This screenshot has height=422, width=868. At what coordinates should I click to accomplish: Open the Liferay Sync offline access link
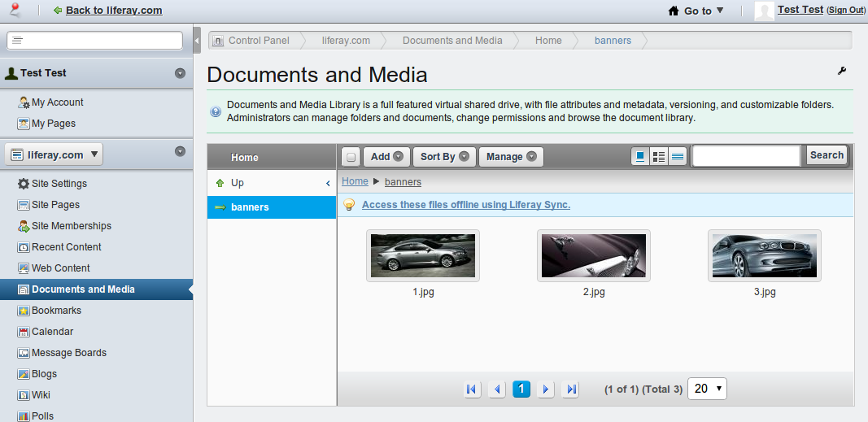coord(465,205)
